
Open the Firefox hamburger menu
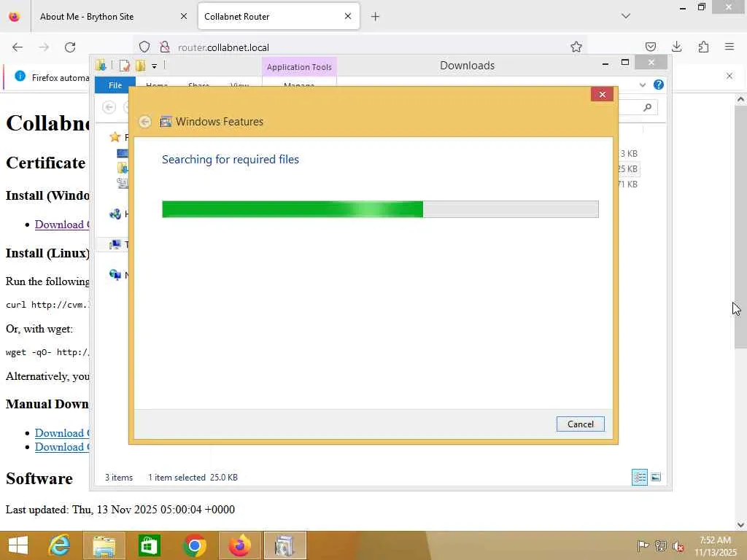click(729, 47)
